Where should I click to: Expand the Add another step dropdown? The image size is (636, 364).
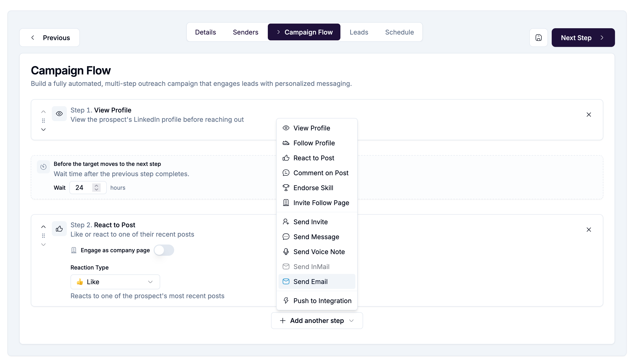pyautogui.click(x=317, y=321)
